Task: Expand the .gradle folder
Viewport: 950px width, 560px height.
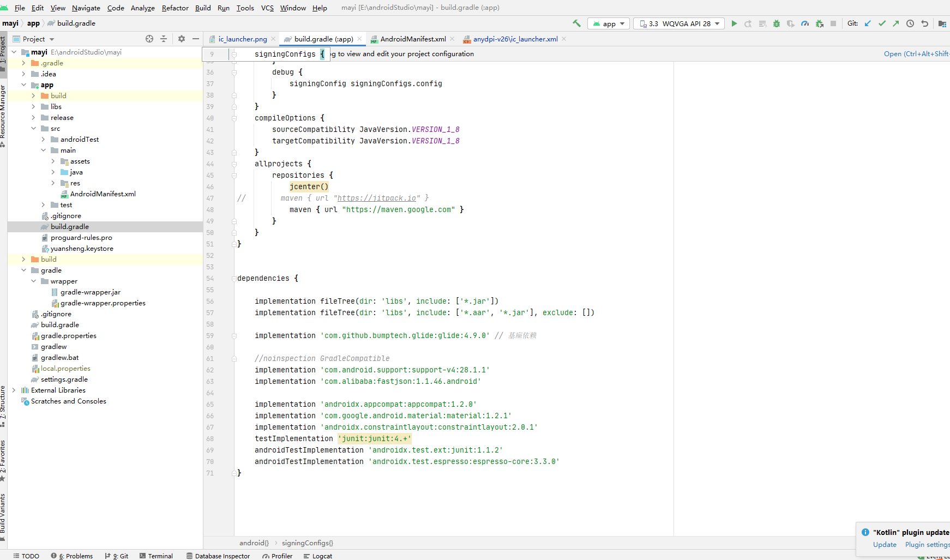Action: point(23,63)
